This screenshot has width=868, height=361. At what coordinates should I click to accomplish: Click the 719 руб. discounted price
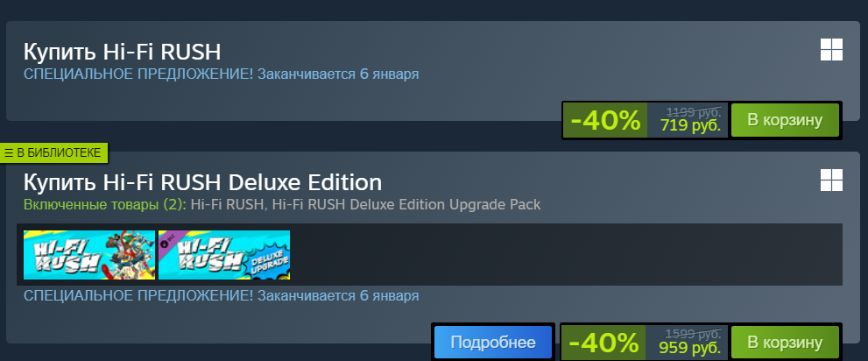point(691,125)
